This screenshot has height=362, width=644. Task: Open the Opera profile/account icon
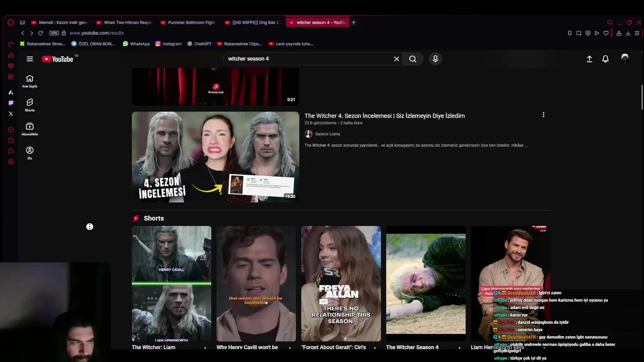[619, 33]
